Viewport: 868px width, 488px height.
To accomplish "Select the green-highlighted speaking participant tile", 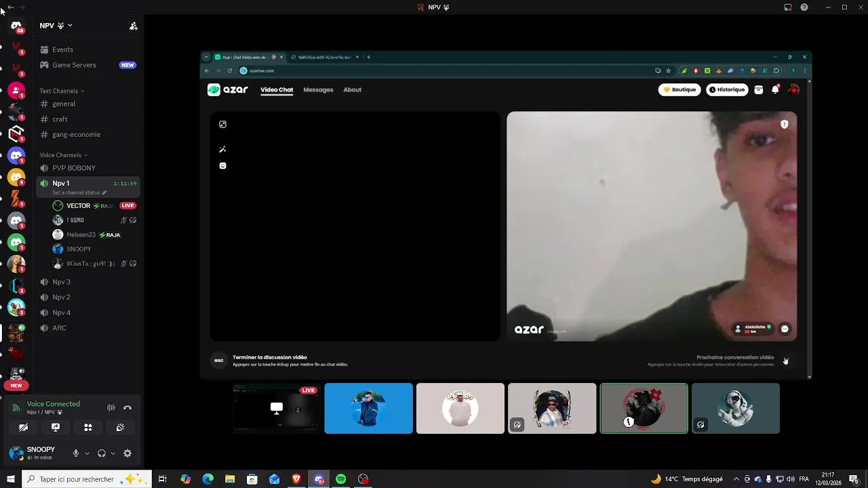I will [x=644, y=408].
